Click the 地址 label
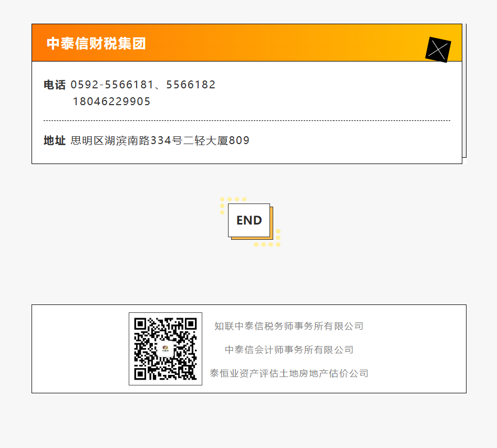 coord(55,140)
